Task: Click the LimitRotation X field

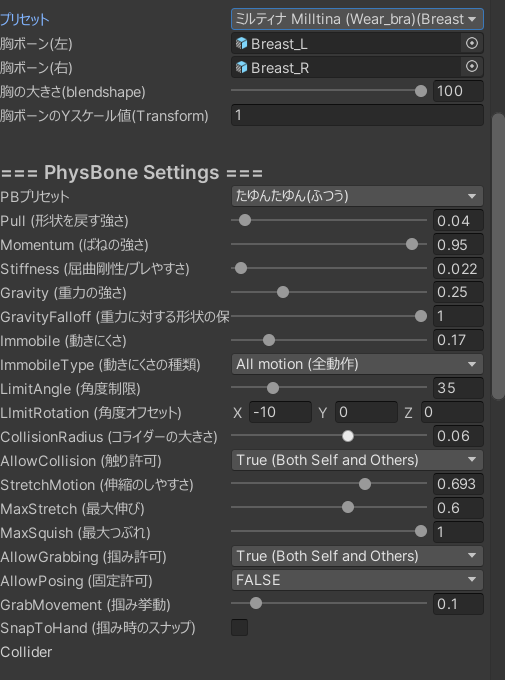Action: 280,412
